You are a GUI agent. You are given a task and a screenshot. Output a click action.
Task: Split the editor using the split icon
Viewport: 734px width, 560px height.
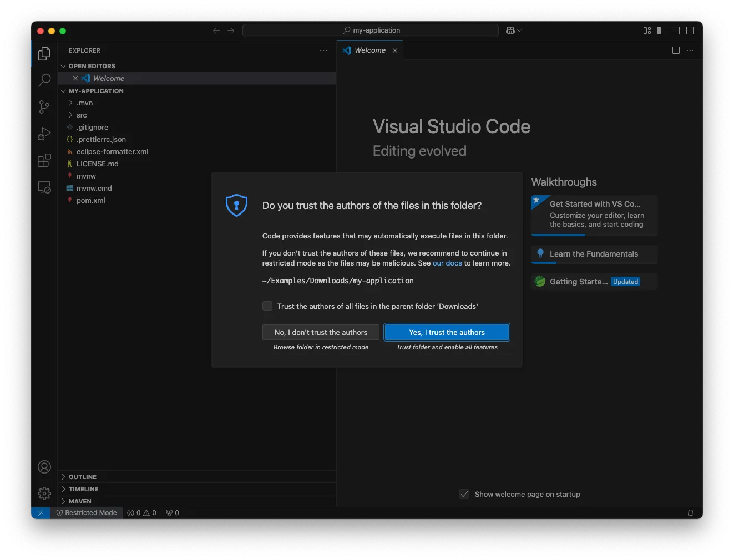point(675,50)
